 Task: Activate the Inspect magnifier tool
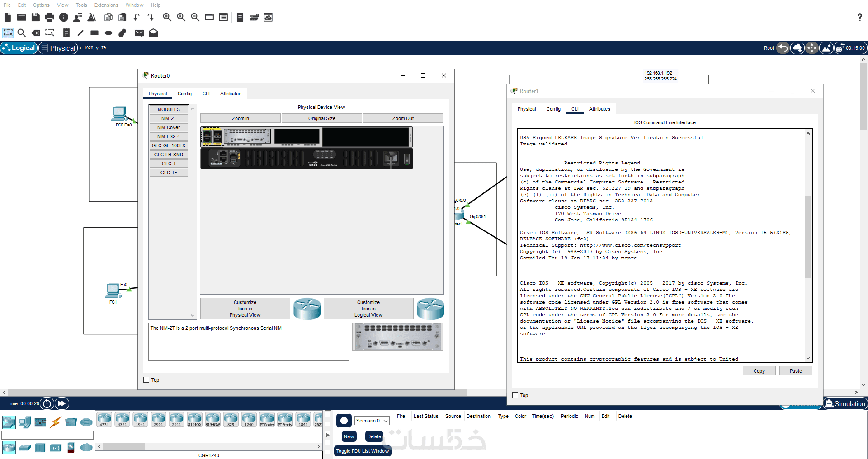(x=22, y=33)
